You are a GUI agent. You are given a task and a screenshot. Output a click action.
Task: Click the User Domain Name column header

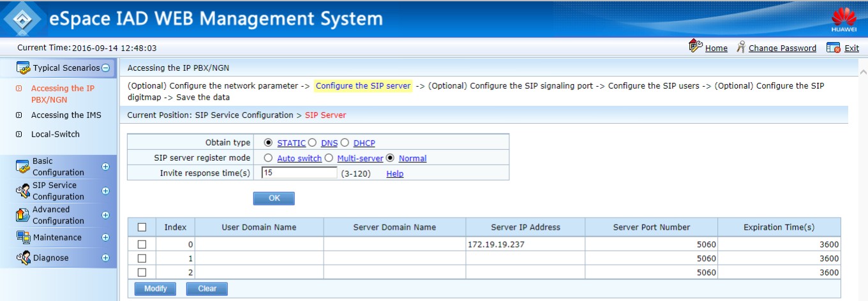(259, 227)
